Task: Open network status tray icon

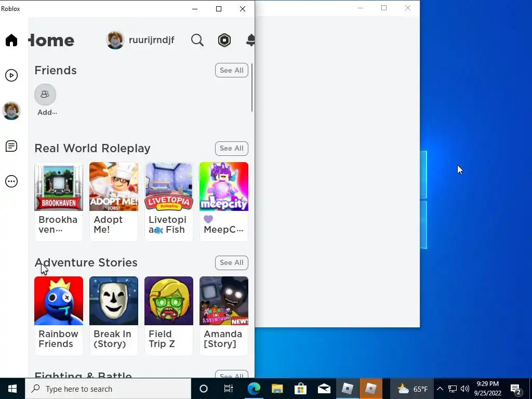Action: pos(453,389)
